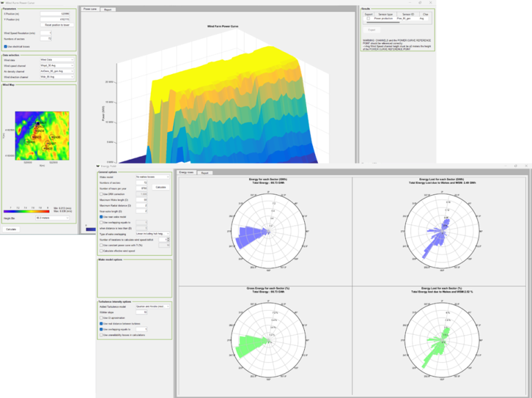The height and width of the screenshot is (398, 532).
Task: Open the Wind data dropdown
Action: coord(57,60)
